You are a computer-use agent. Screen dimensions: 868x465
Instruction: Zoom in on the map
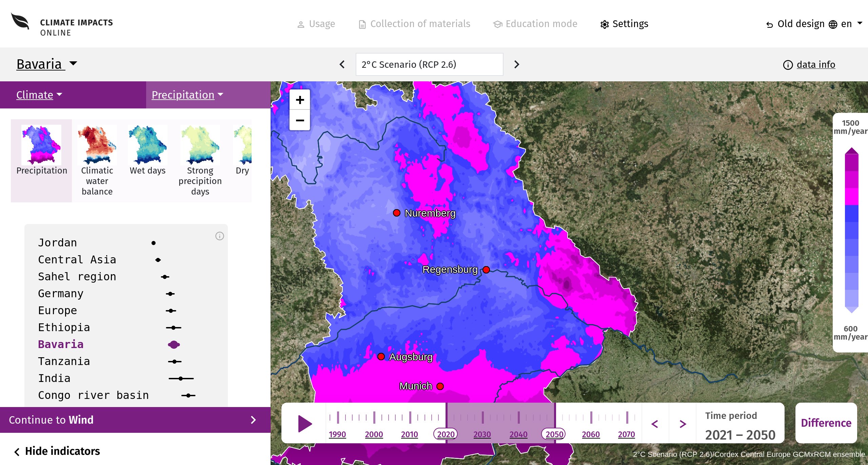(300, 100)
